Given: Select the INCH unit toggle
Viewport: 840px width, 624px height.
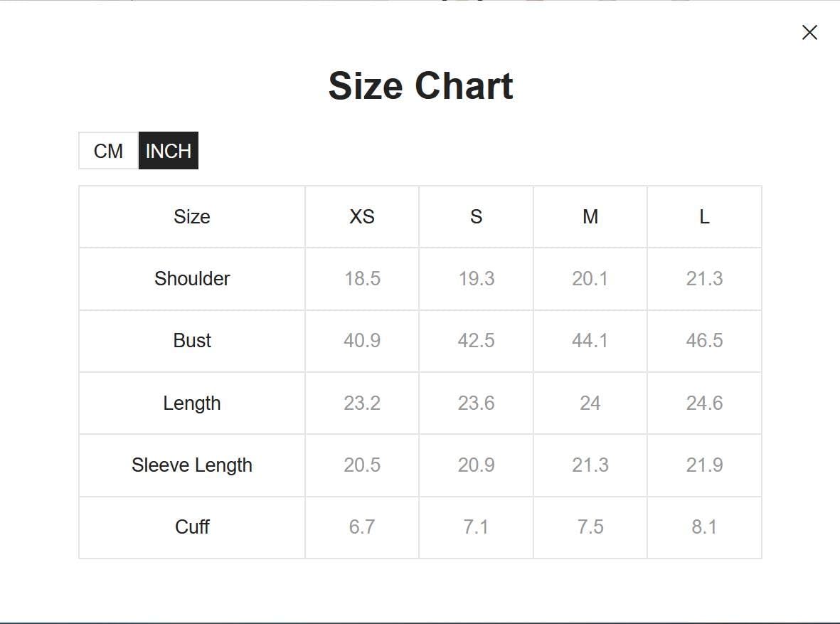Looking at the screenshot, I should point(169,151).
